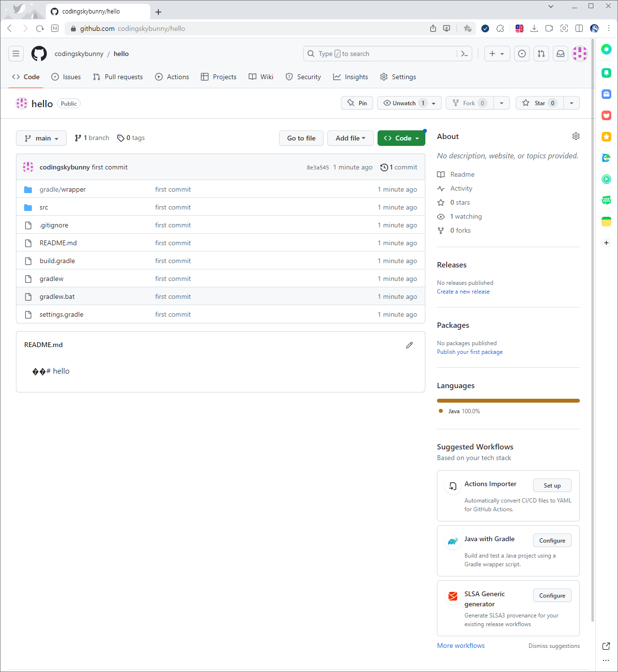Edit README.md with the pencil icon
The image size is (618, 672).
click(x=409, y=345)
